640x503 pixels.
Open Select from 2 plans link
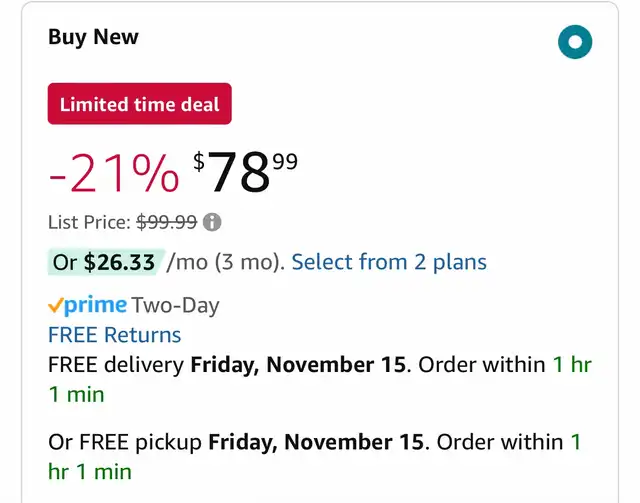(x=389, y=262)
